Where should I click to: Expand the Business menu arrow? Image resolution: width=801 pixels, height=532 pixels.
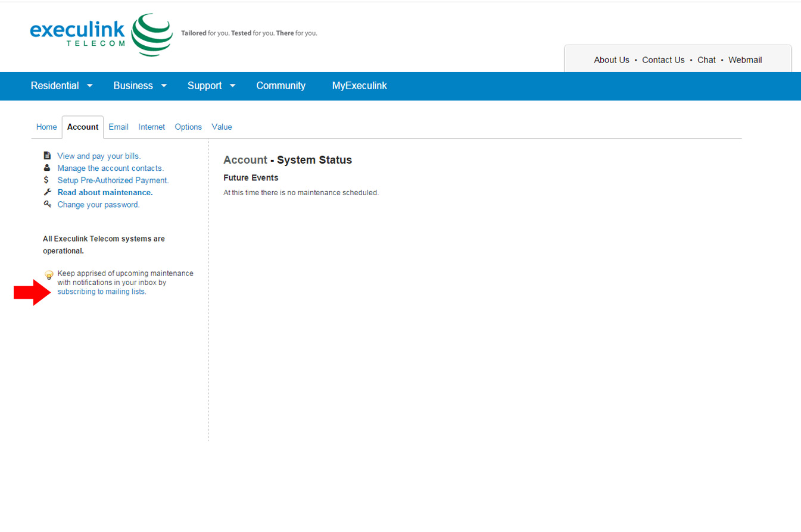click(x=164, y=86)
